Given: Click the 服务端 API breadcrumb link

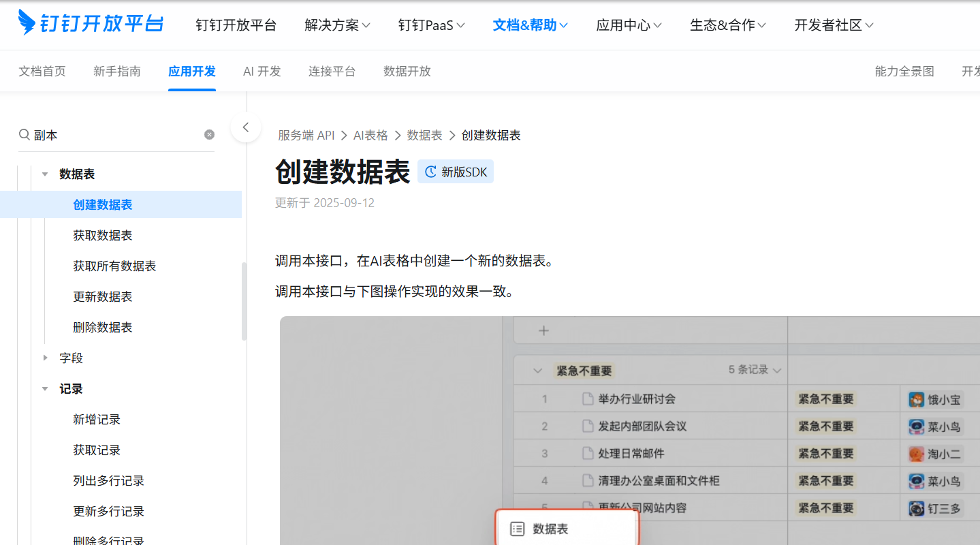Looking at the screenshot, I should (306, 136).
